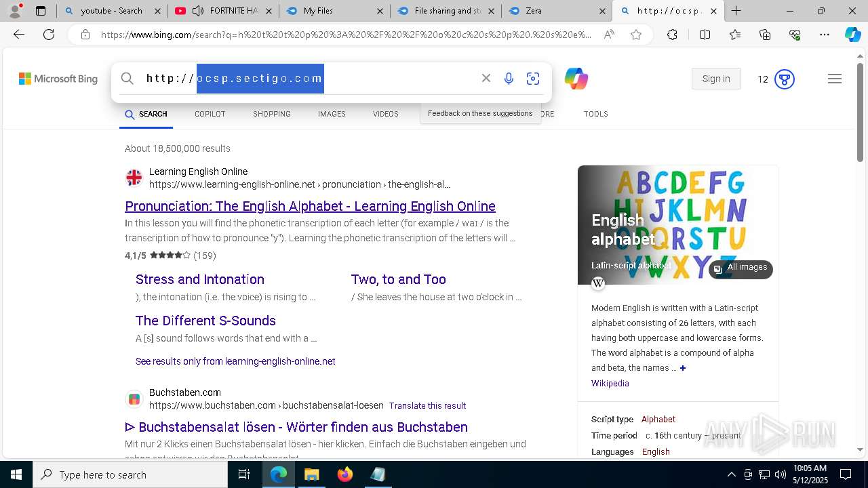The width and height of the screenshot is (868, 488).
Task: Click All images button on alphabet picture
Action: 741,268
